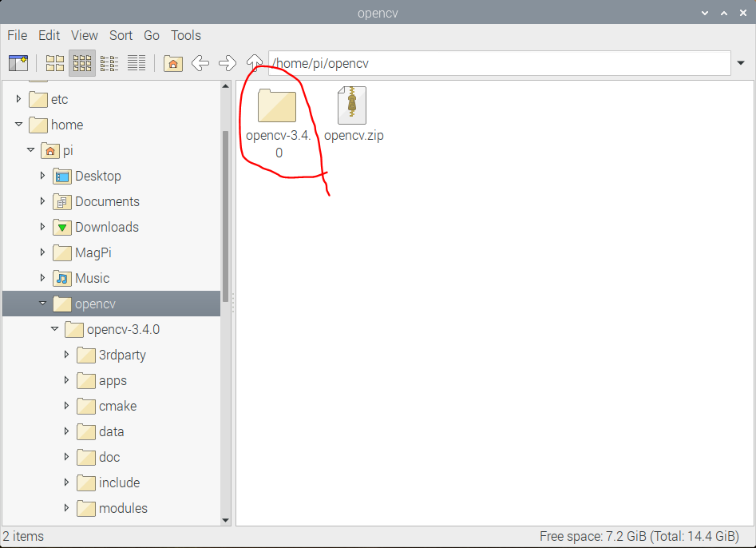Click tree scrollbar down arrow
The width and height of the screenshot is (756, 548).
point(225,520)
